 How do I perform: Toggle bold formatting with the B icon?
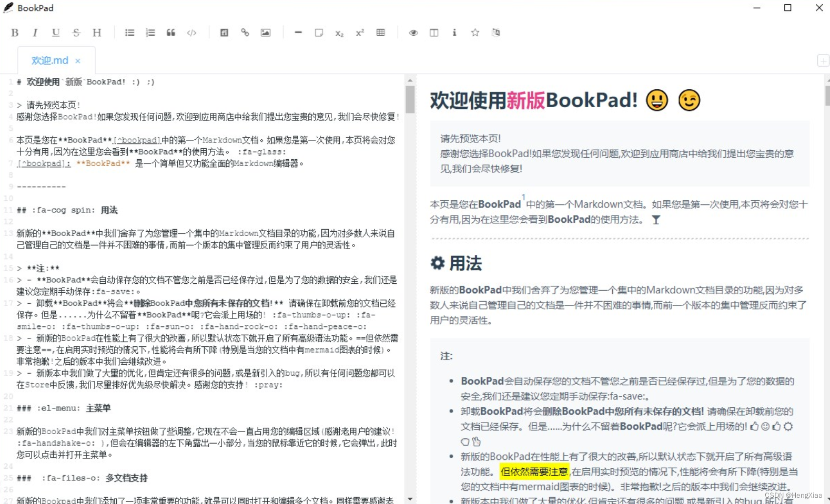click(x=15, y=33)
